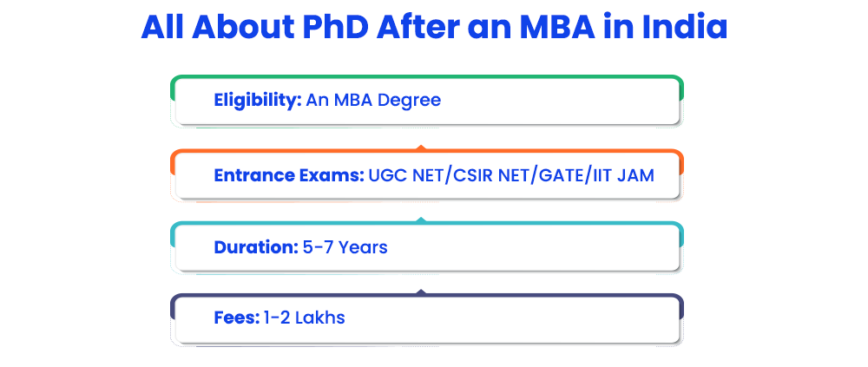Screen dimensions: 868x367
Task: Select the "5-7 Years" value
Action: [x=345, y=247]
